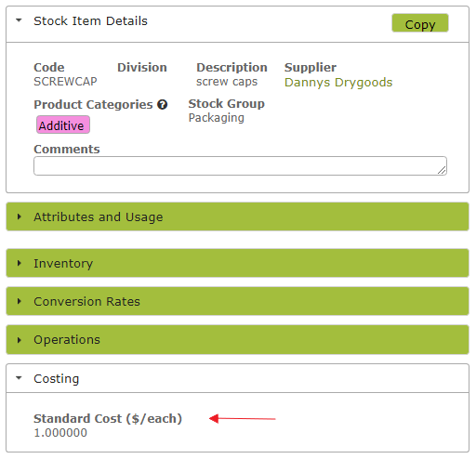
Task: Select the pink Additive category tag
Action: pos(63,125)
